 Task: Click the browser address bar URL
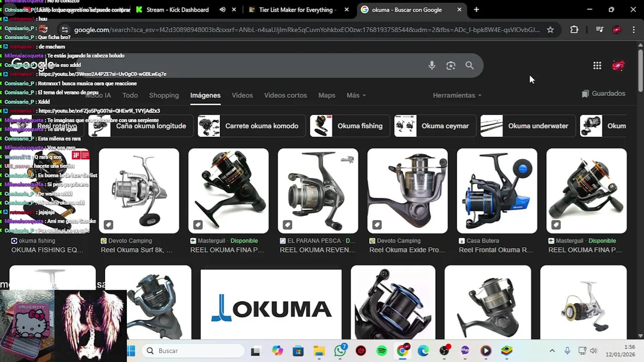(307, 30)
